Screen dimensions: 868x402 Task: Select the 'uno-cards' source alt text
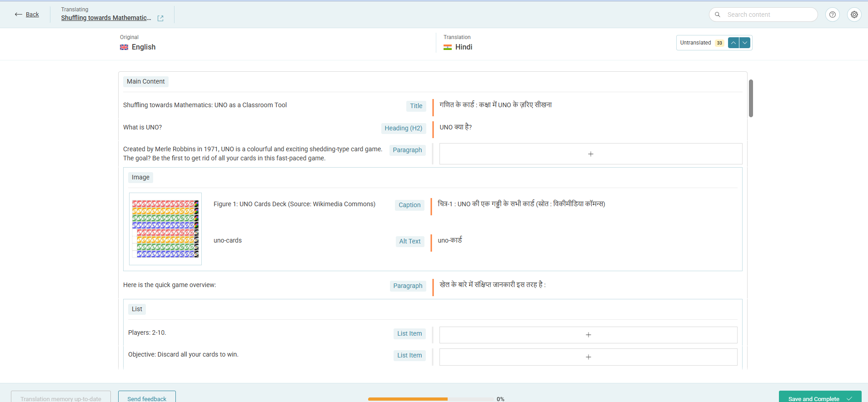pyautogui.click(x=228, y=240)
